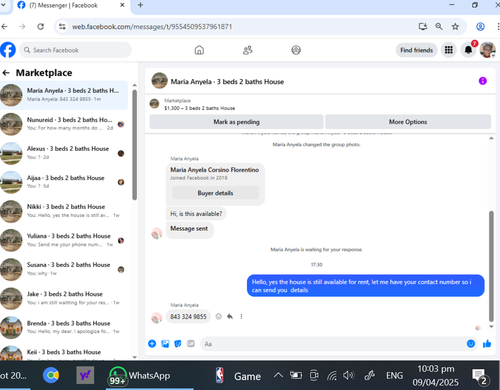Click the listing thumbnail in chat header

(159, 81)
